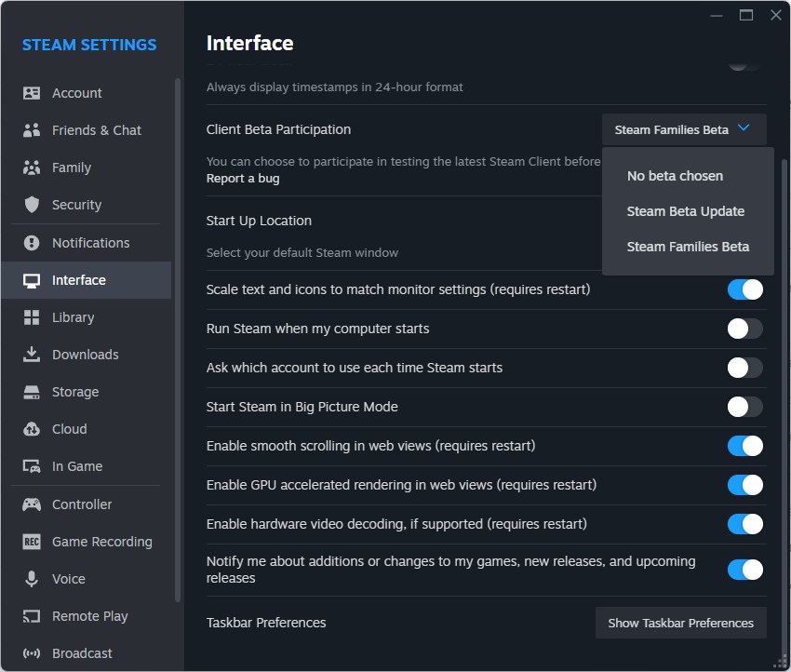
Task: Click the Downloads arrow icon
Action: [x=32, y=355]
